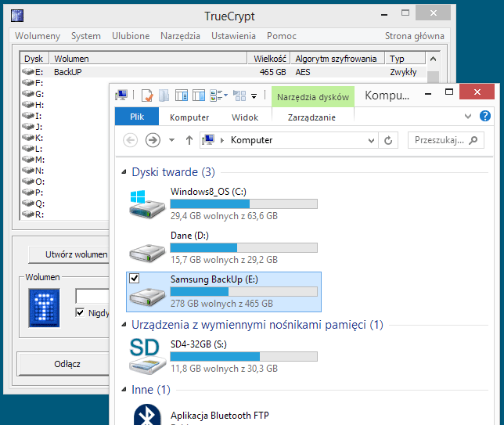The height and width of the screenshot is (425, 504).
Task: Switch to the Widok ribbon tab
Action: [245, 117]
